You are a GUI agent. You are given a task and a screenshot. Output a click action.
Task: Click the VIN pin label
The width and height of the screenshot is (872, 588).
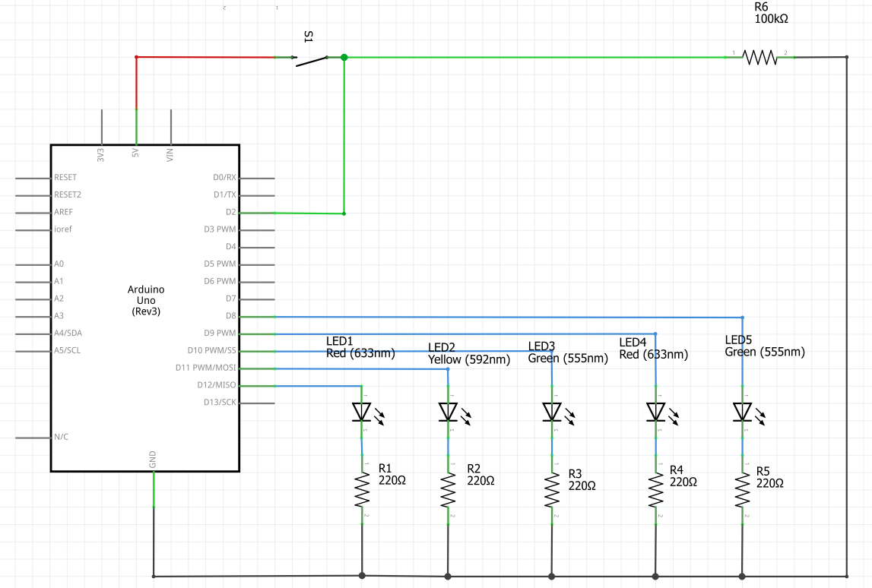(x=170, y=154)
